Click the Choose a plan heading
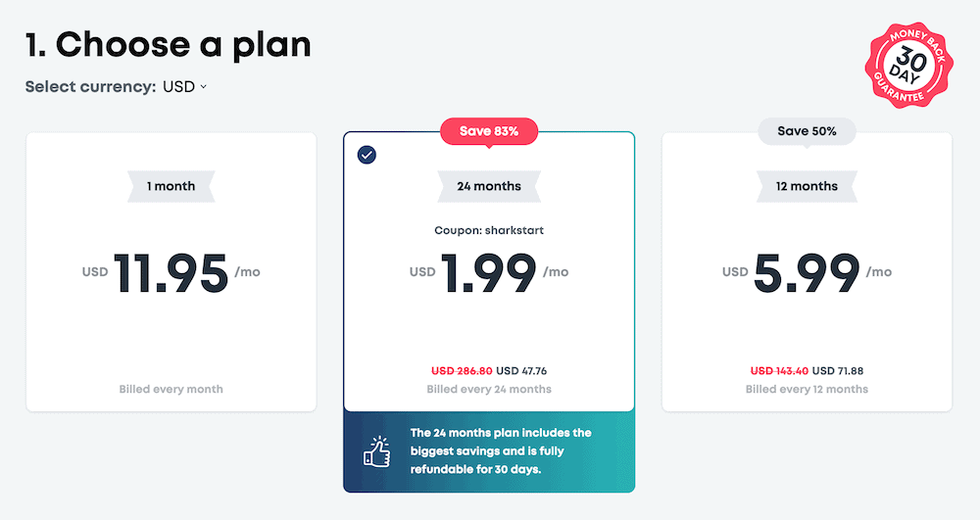Image resolution: width=980 pixels, height=520 pixels. tap(168, 44)
